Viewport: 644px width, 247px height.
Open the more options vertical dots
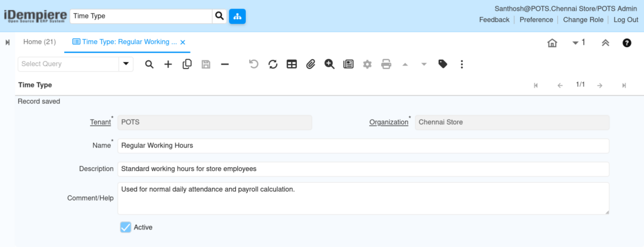pos(462,64)
